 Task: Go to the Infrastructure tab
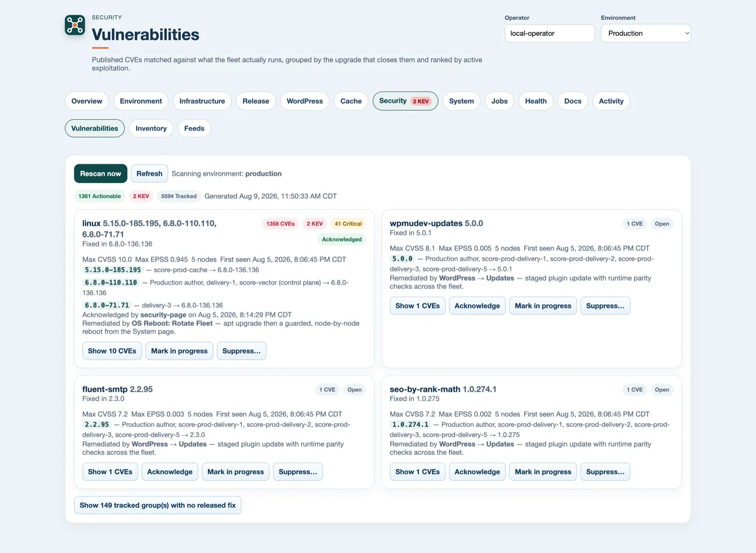(202, 101)
